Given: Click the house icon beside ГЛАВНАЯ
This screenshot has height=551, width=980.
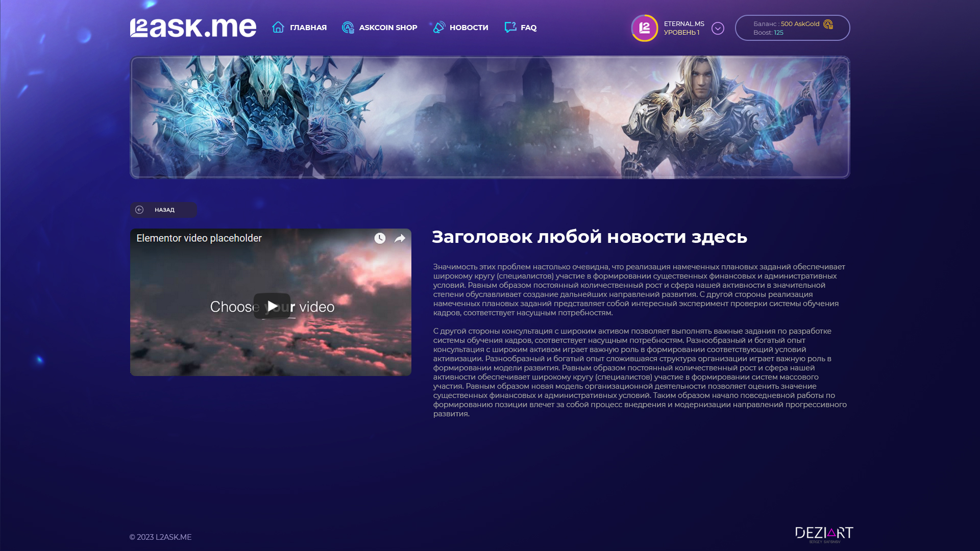Looking at the screenshot, I should tap(278, 27).
